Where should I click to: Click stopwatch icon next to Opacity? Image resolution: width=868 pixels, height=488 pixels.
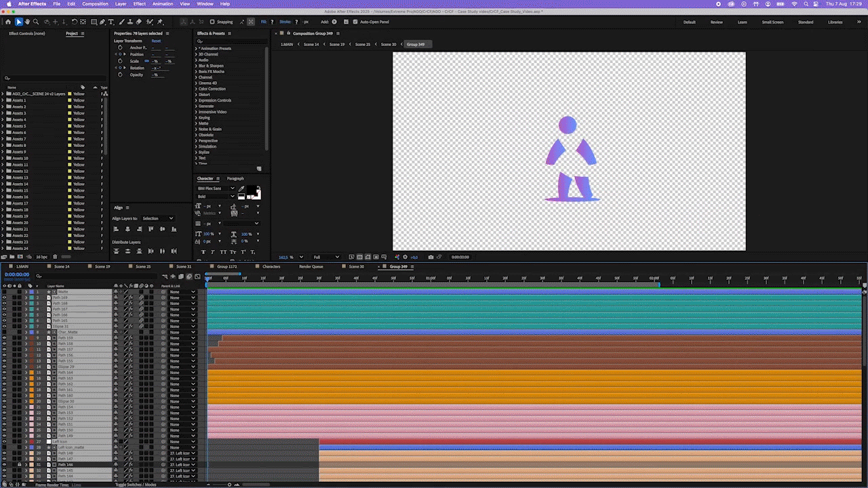pos(120,75)
